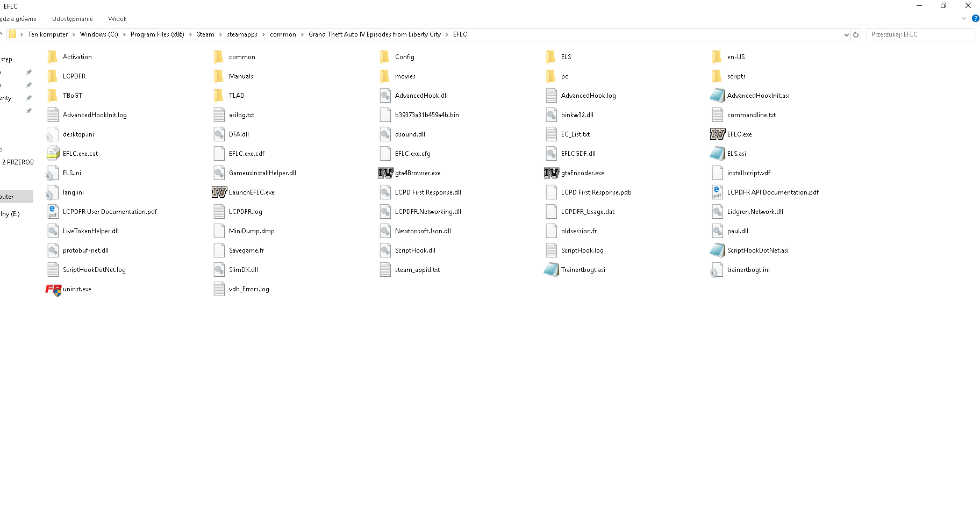Select the ELS.ini settings icon

(53, 173)
